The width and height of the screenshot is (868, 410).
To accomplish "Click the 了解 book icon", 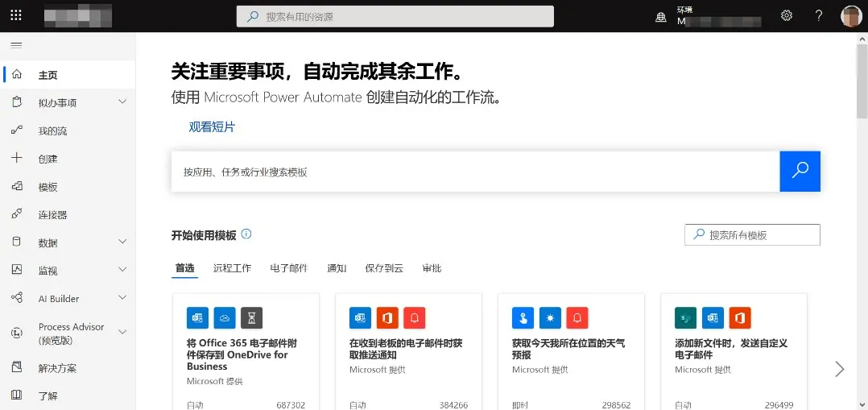I will 17,396.
